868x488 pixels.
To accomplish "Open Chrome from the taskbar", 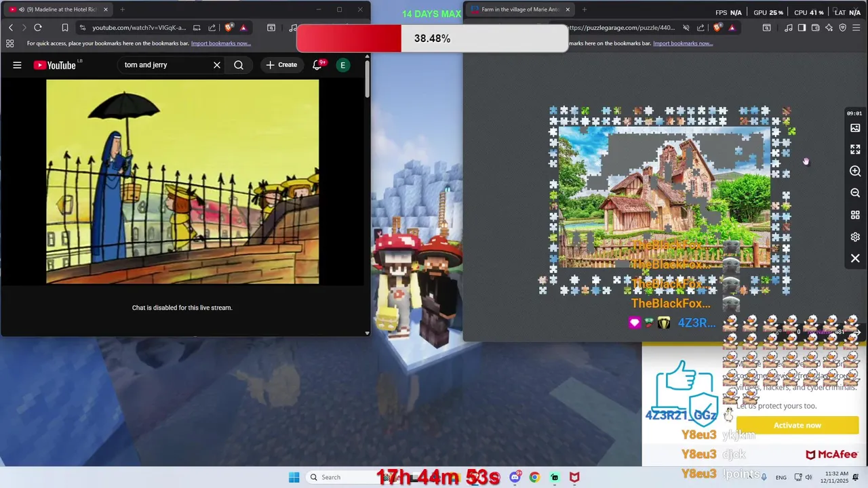I will [534, 477].
